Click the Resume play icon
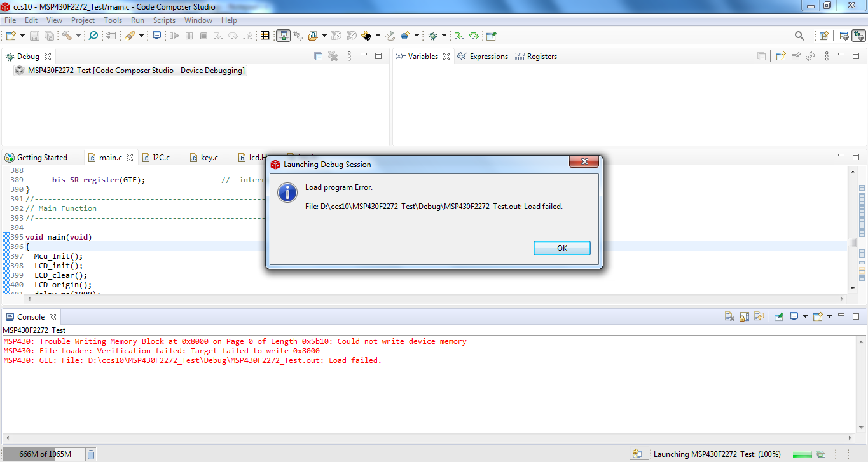The width and height of the screenshot is (868, 462). point(174,36)
